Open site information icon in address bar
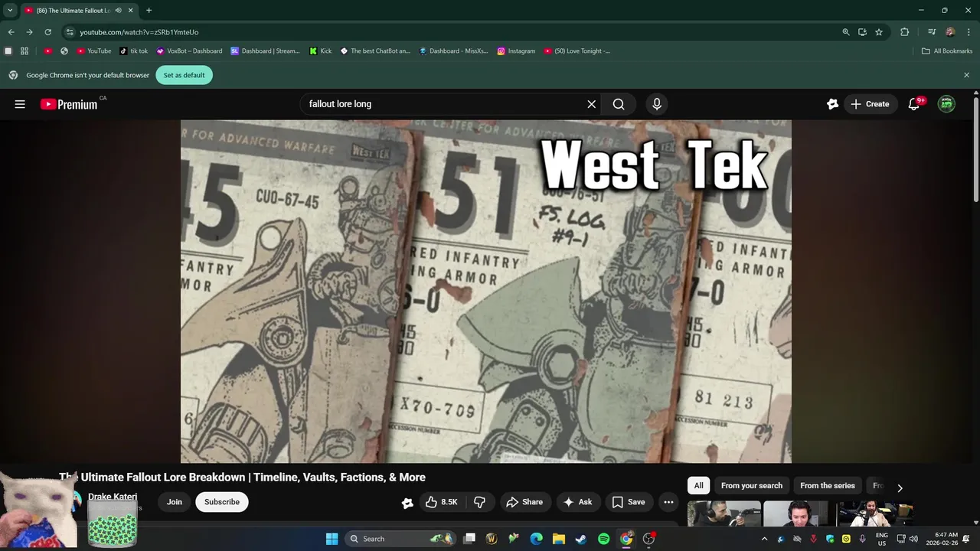Screen dimensions: 980x551 pyautogui.click(x=70, y=32)
